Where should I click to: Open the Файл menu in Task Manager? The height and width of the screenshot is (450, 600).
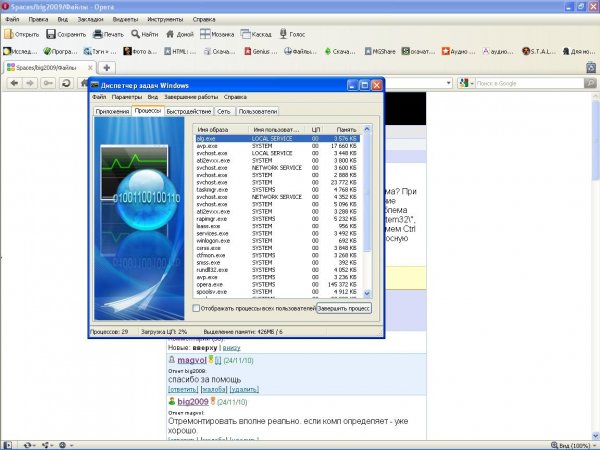pyautogui.click(x=99, y=97)
